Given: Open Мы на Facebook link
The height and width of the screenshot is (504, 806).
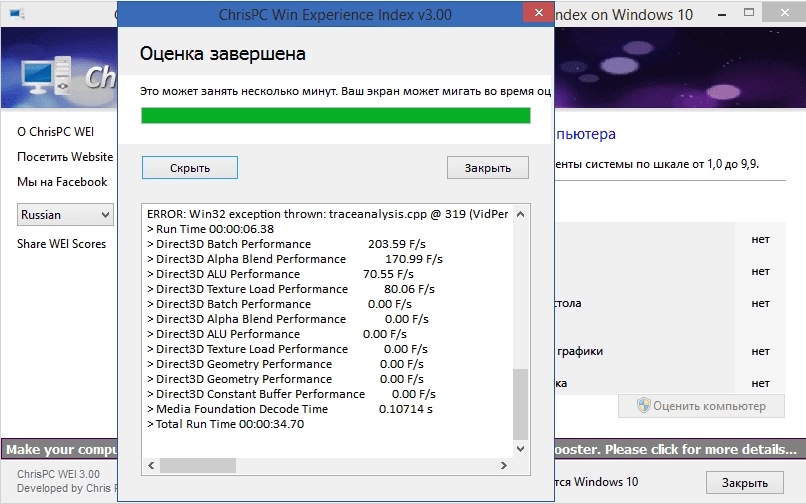Looking at the screenshot, I should click(x=62, y=182).
